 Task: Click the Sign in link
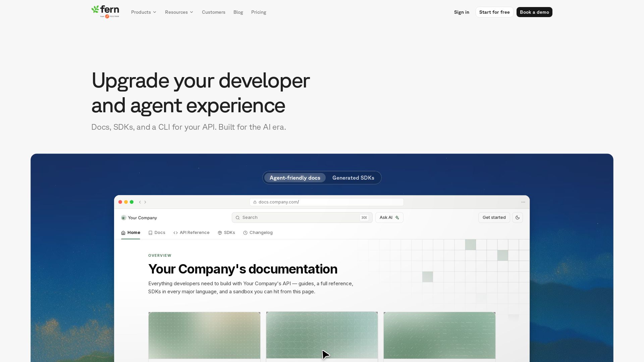pos(462,12)
